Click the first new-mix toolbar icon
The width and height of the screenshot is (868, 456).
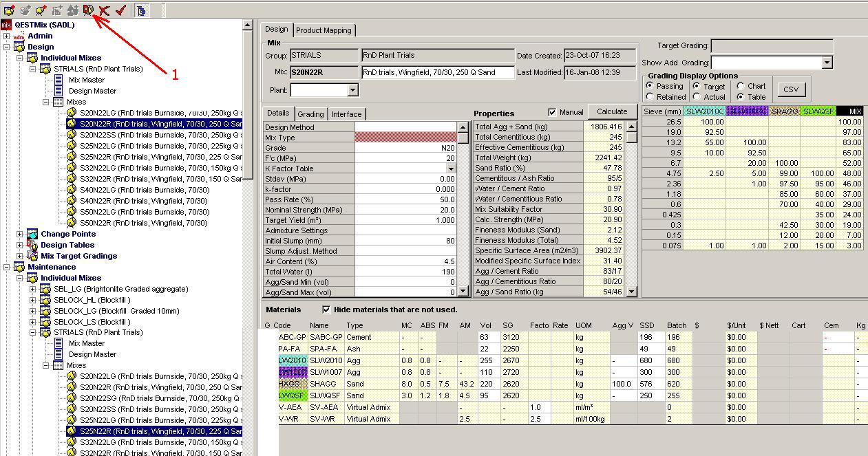pyautogui.click(x=9, y=10)
